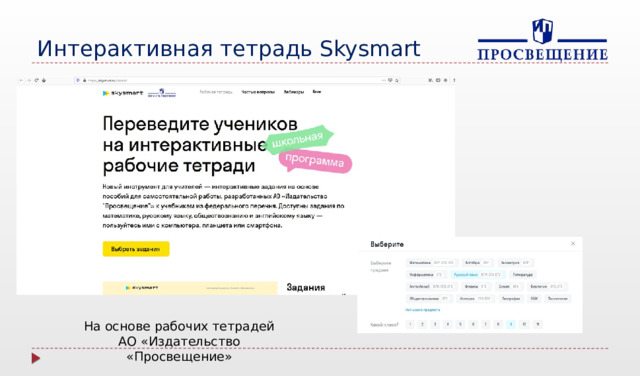Select the Технология subject chip
The image size is (640, 376).
pos(558,298)
